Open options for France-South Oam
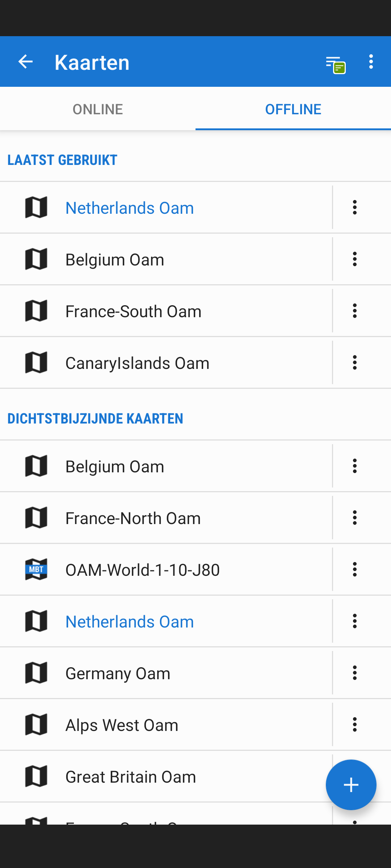Screen dimensions: 391x868 click(x=355, y=311)
